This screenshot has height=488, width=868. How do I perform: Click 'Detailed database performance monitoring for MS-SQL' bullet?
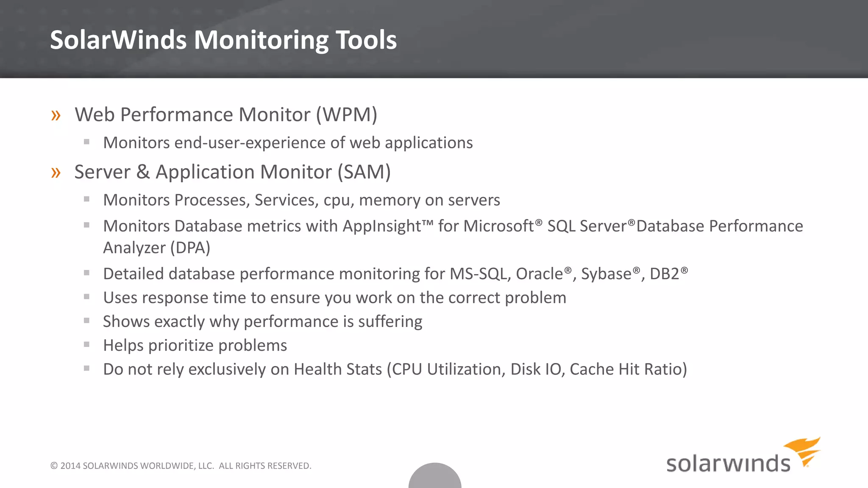[x=395, y=274]
